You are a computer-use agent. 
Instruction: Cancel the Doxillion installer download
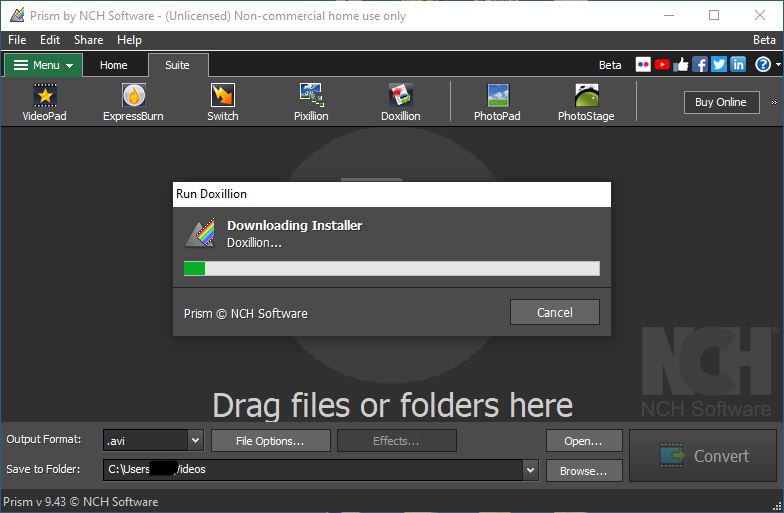point(554,312)
